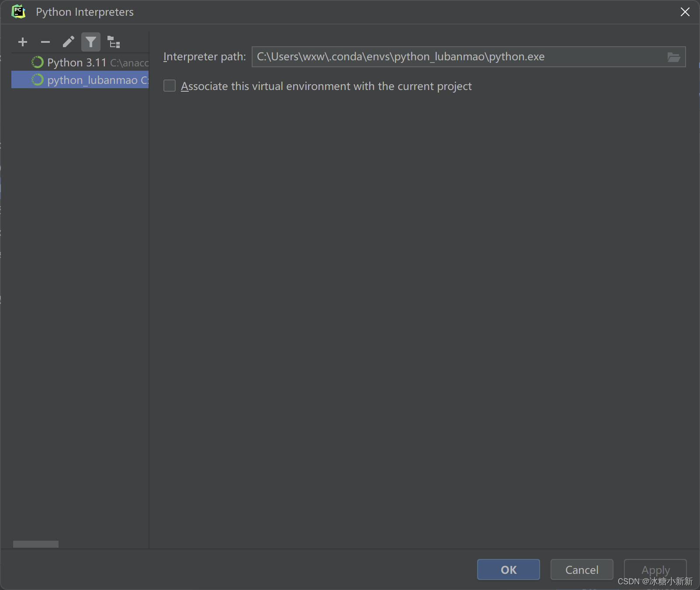Browse for interpreter path folder icon
Image resolution: width=700 pixels, height=590 pixels.
tap(674, 57)
